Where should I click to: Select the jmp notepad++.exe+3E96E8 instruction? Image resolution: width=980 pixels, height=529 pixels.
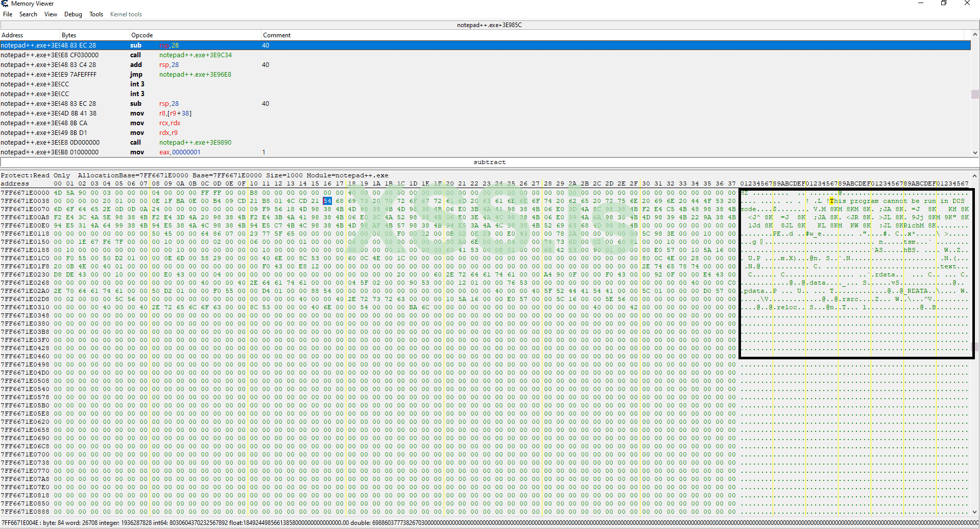[x=485, y=75]
